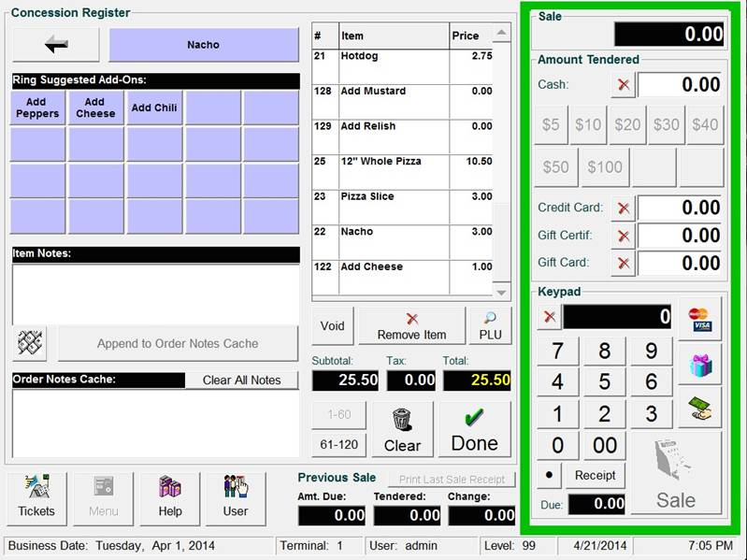Click the item list scroll down arrow
The image size is (747, 560).
[x=501, y=292]
